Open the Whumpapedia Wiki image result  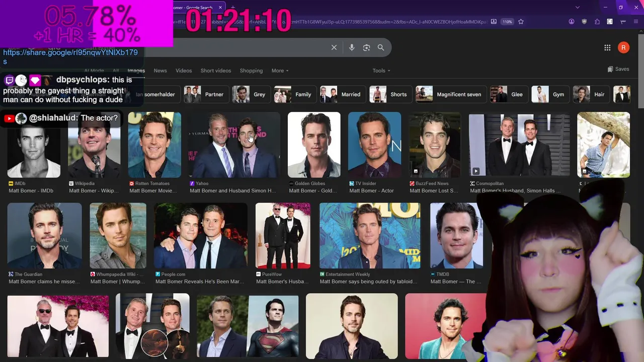click(x=118, y=236)
